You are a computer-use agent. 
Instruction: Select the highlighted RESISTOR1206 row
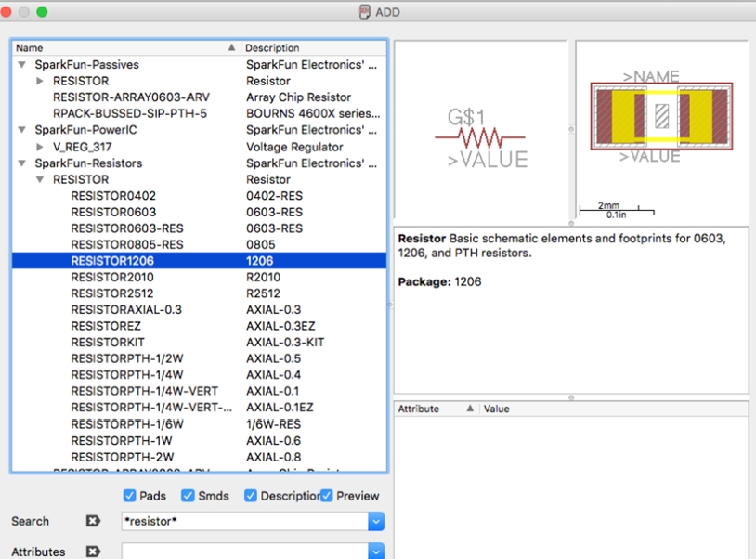tap(199, 261)
